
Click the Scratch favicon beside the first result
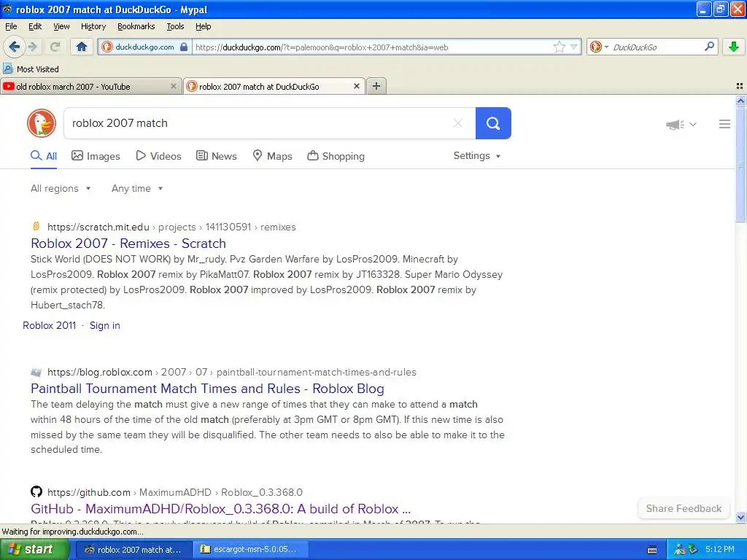[x=36, y=226]
